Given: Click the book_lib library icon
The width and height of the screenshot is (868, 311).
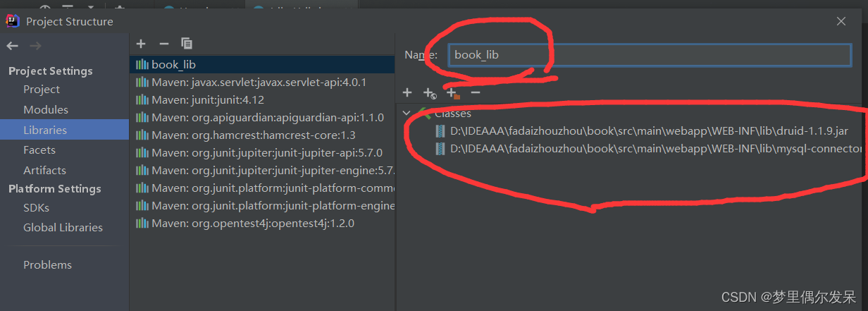Looking at the screenshot, I should 142,64.
